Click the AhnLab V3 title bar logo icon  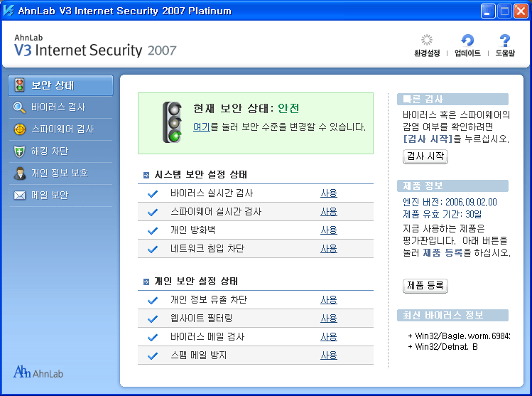click(9, 10)
